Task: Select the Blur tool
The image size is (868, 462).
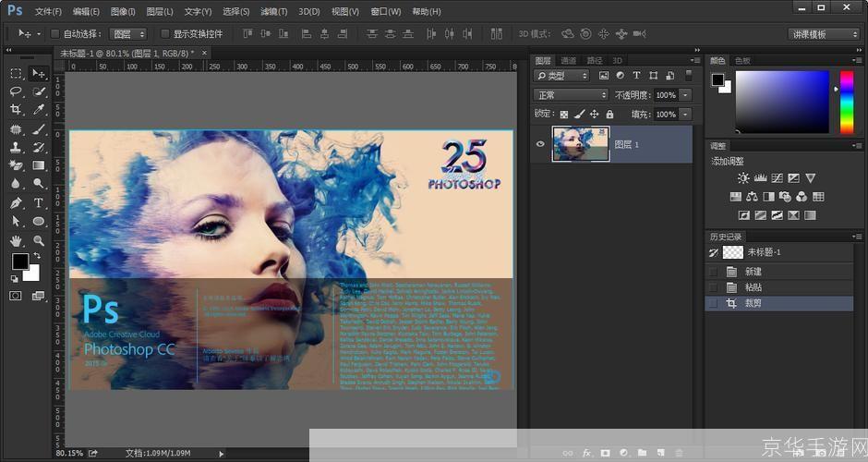Action: coord(16,183)
